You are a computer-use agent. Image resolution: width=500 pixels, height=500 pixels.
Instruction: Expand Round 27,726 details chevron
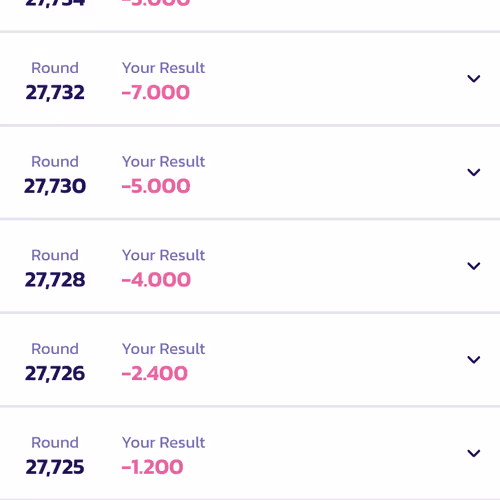(x=473, y=360)
